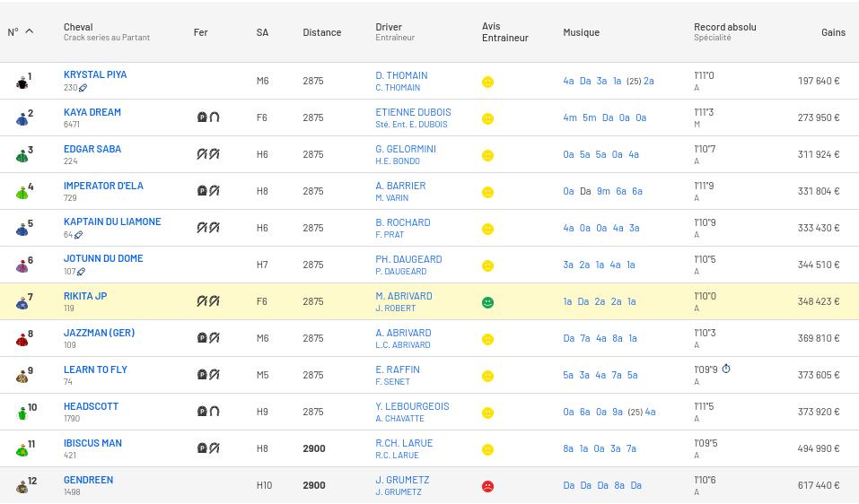Click the stopwatch icon next to 1'09"9 record
The width and height of the screenshot is (859, 504).
coord(726,369)
